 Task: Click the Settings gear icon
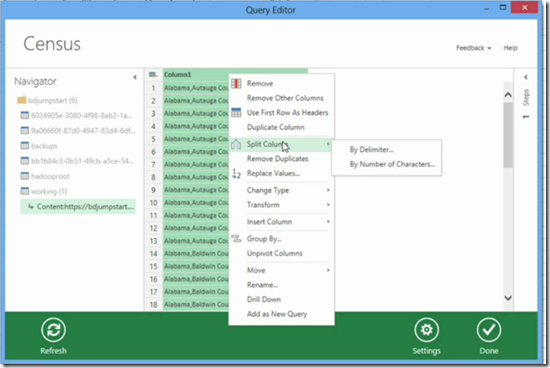[427, 330]
